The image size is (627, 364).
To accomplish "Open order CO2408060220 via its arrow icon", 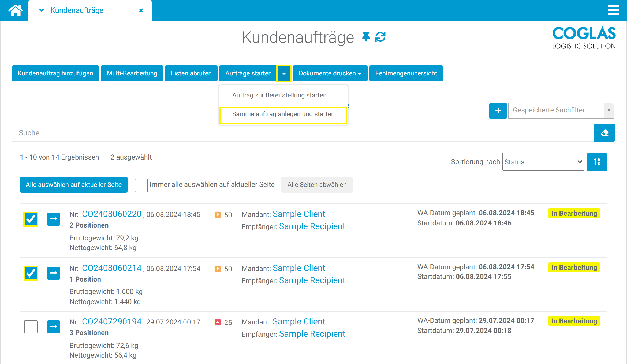I will (54, 219).
